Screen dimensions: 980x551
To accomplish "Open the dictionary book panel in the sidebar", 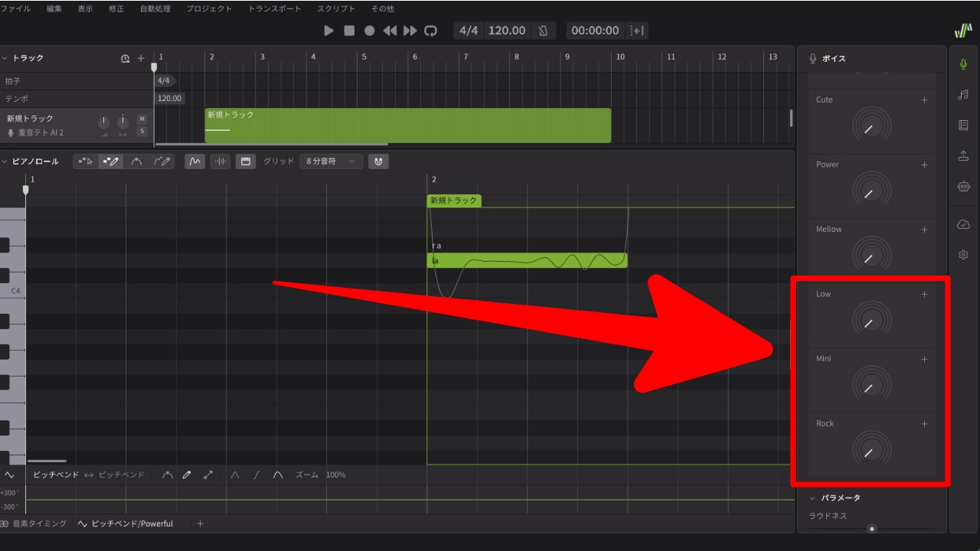I will pyautogui.click(x=963, y=126).
